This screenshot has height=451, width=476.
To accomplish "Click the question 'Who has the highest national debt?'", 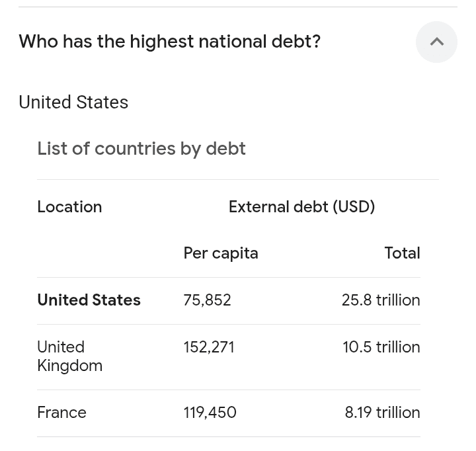I will click(x=170, y=42).
